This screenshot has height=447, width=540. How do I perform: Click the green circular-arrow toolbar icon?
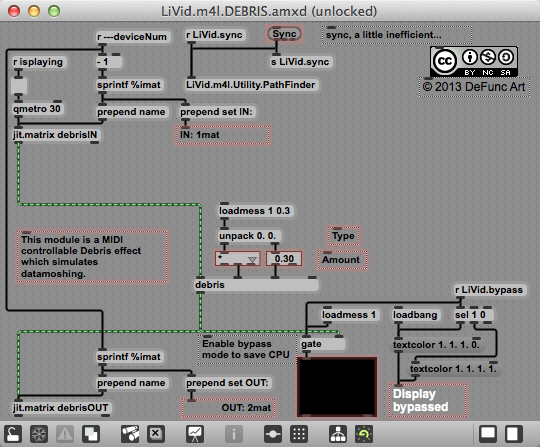(x=364, y=434)
